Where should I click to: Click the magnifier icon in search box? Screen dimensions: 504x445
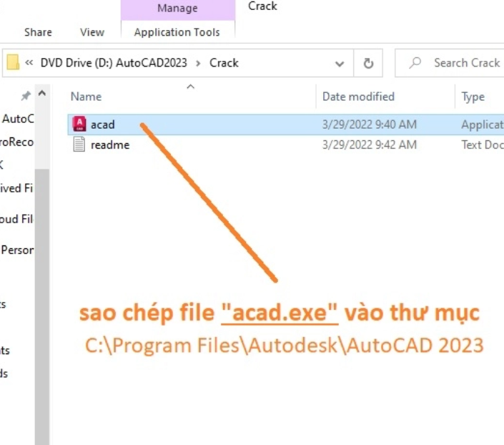(x=415, y=63)
